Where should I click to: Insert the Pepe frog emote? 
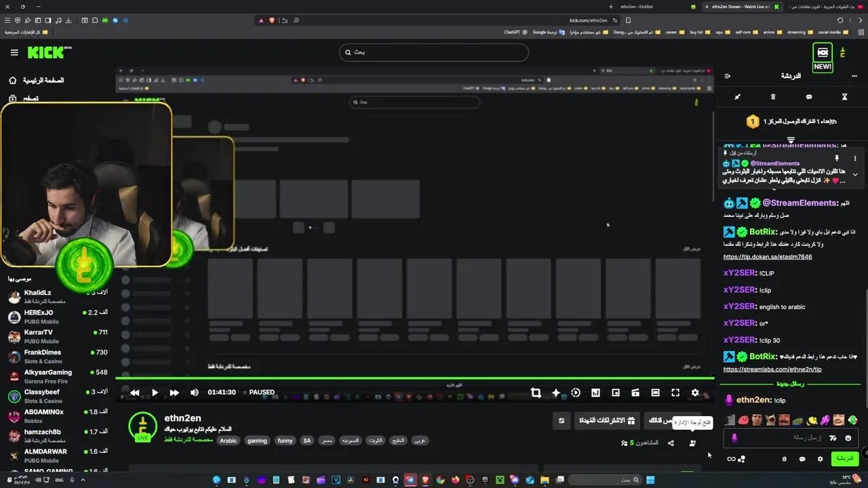tap(798, 420)
